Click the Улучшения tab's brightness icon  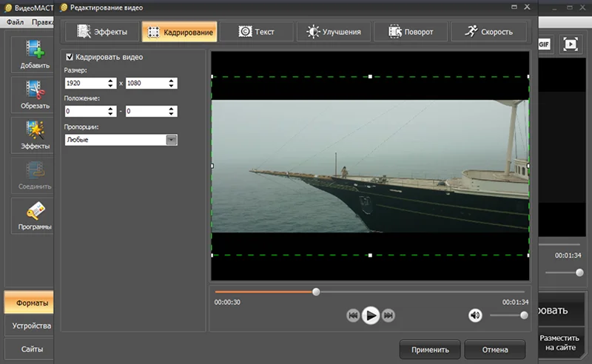313,32
